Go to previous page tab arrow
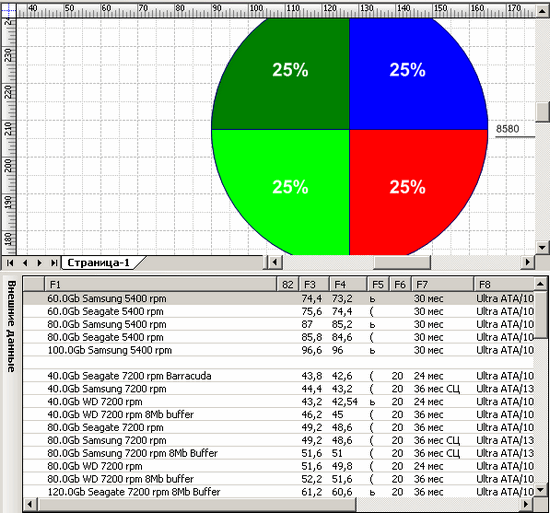This screenshot has height=513, width=550. coord(25,263)
